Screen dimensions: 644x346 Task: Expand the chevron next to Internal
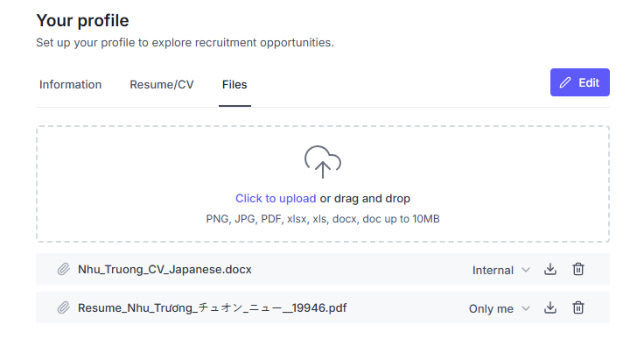[x=526, y=270]
